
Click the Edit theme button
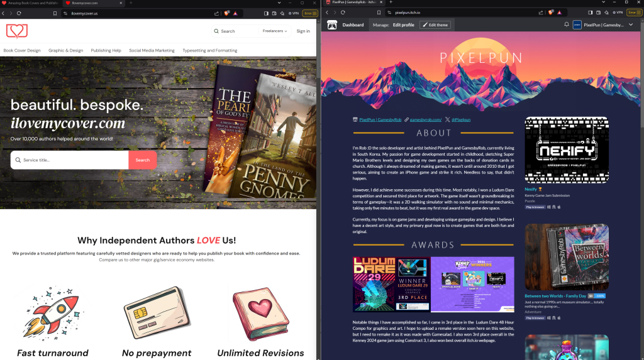pyautogui.click(x=435, y=25)
